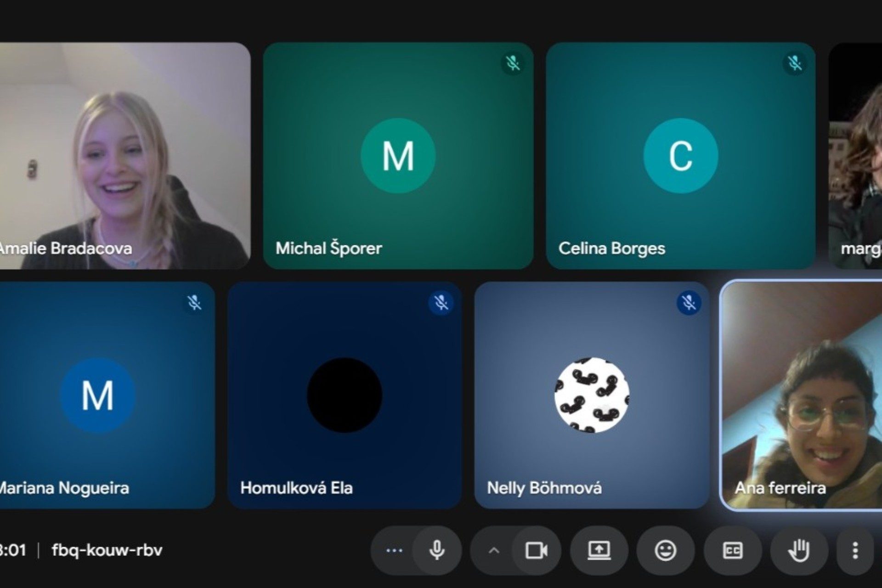Click Michal Šporer's name label
Viewport: 882px width, 588px height.
point(328,249)
